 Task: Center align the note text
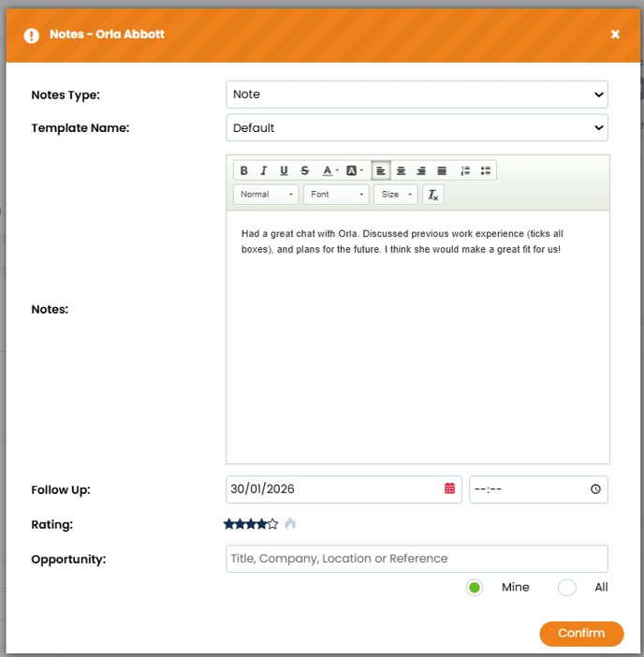point(401,170)
